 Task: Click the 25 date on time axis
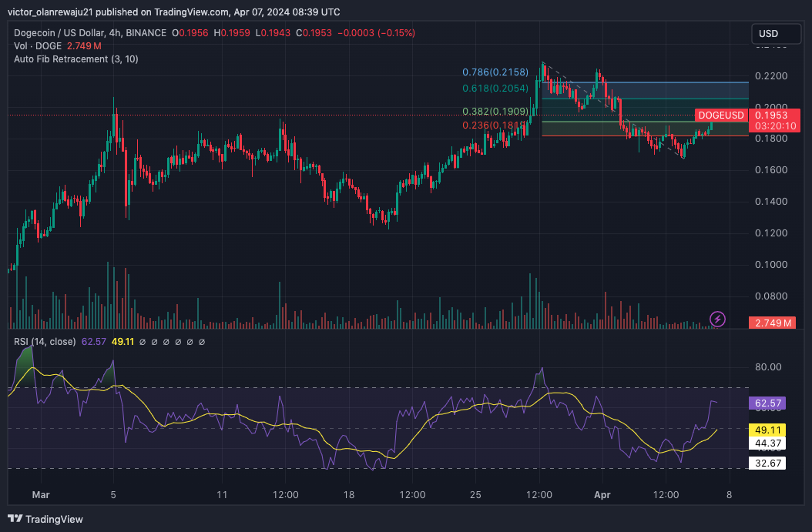tap(475, 495)
